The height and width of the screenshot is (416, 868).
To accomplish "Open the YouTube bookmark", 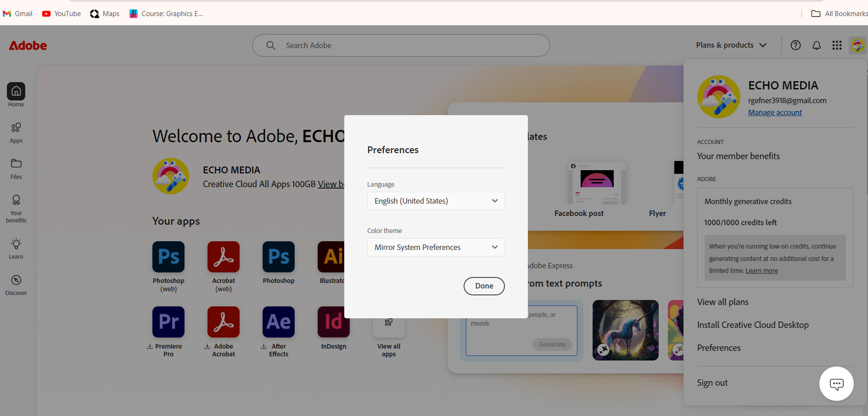I will [x=62, y=13].
